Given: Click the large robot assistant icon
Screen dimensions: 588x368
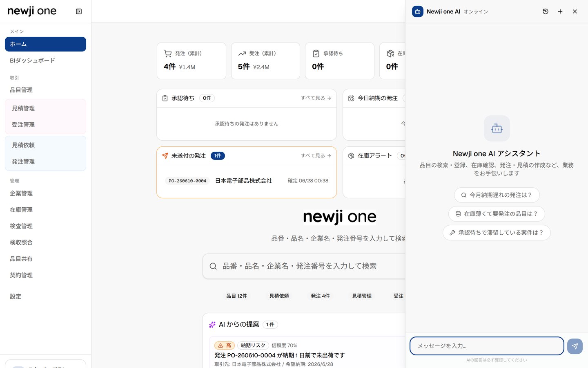Looking at the screenshot, I should pyautogui.click(x=497, y=128).
